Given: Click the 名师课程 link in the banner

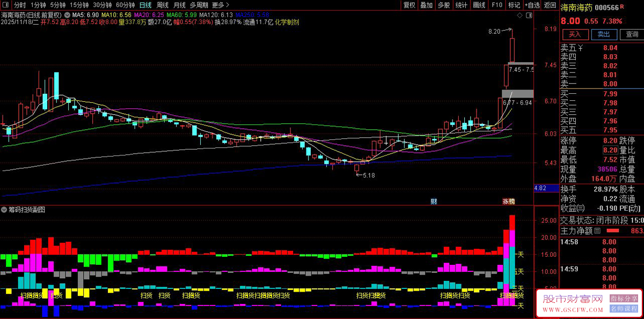Looking at the screenshot, I should coord(624,309).
